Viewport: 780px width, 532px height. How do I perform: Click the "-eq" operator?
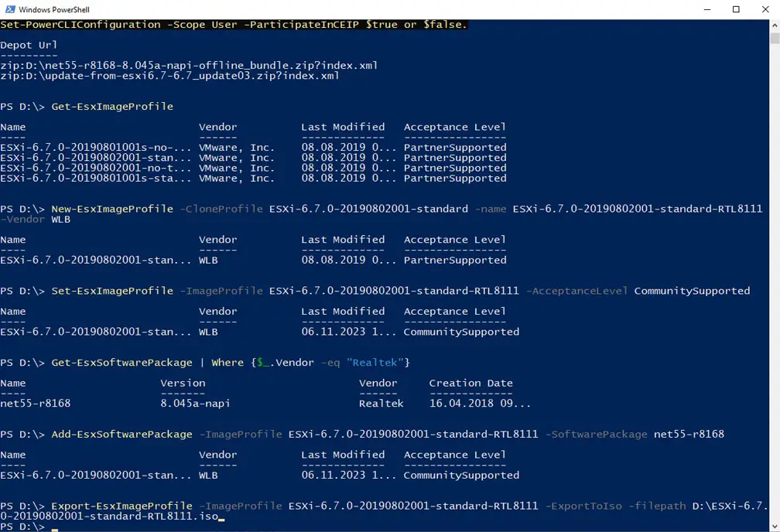pyautogui.click(x=330, y=363)
